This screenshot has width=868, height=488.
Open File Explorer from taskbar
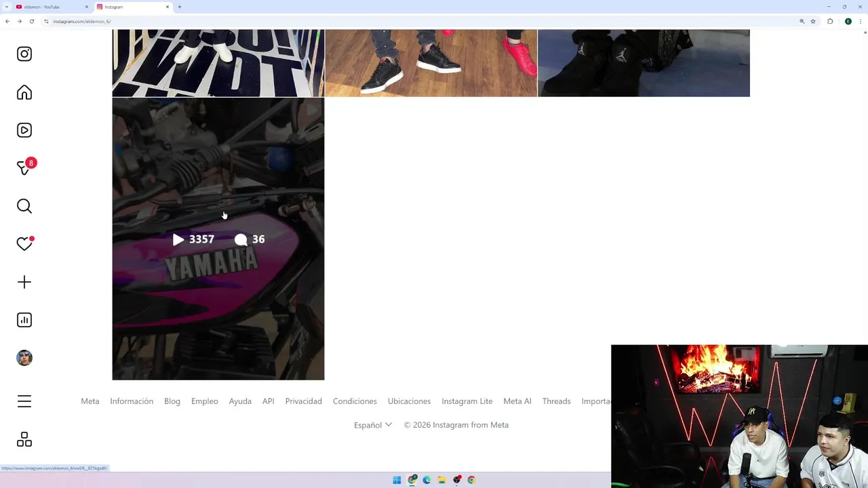click(441, 480)
